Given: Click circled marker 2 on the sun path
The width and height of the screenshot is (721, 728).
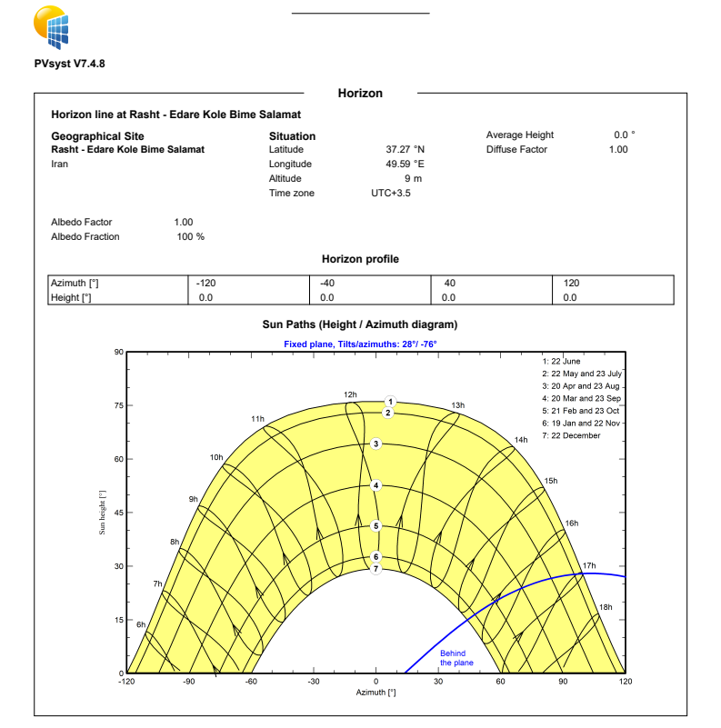Looking at the screenshot, I should point(388,413).
